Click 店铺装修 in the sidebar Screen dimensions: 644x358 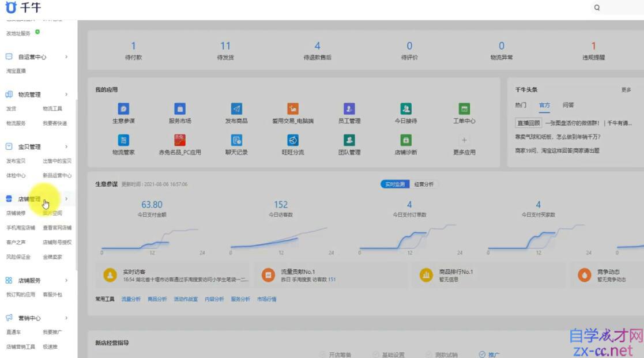pyautogui.click(x=16, y=213)
